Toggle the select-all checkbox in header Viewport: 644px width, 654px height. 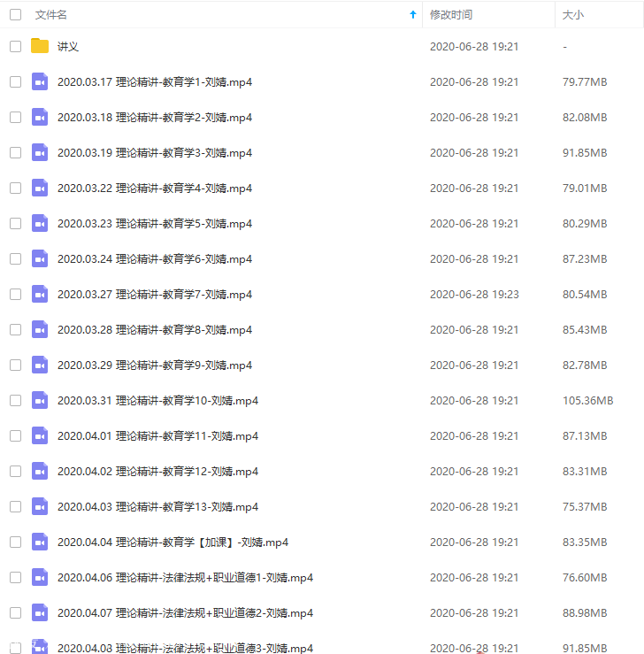pos(15,14)
